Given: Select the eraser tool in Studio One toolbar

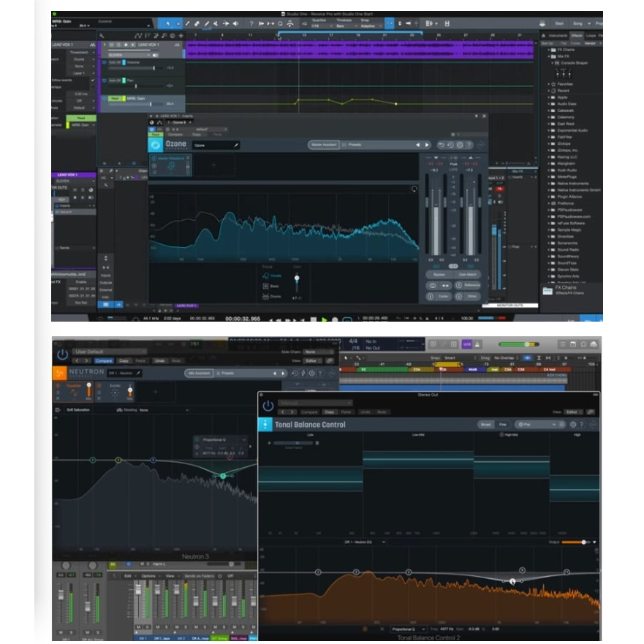Looking at the screenshot, I should point(197,24).
